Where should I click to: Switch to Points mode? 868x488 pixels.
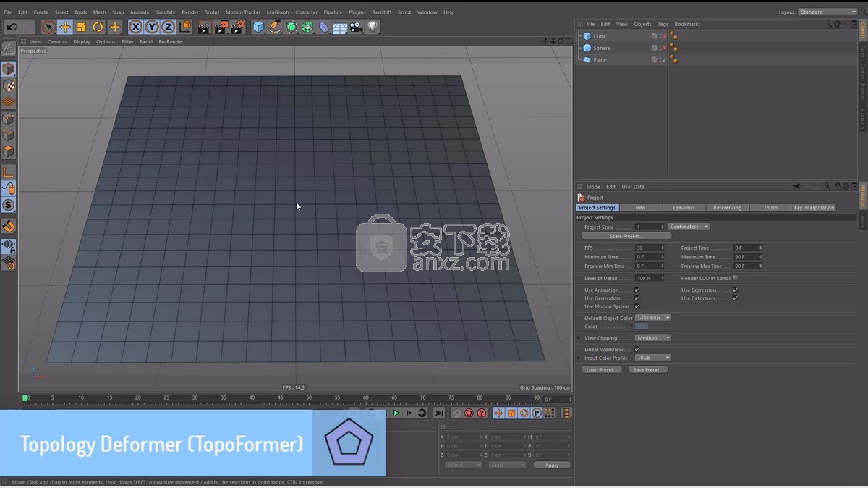8,119
